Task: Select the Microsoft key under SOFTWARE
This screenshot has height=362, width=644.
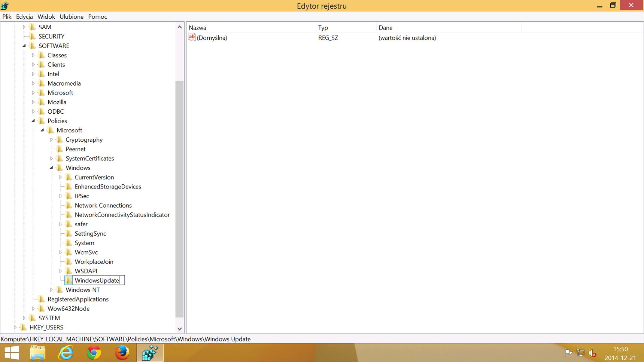Action: [60, 92]
